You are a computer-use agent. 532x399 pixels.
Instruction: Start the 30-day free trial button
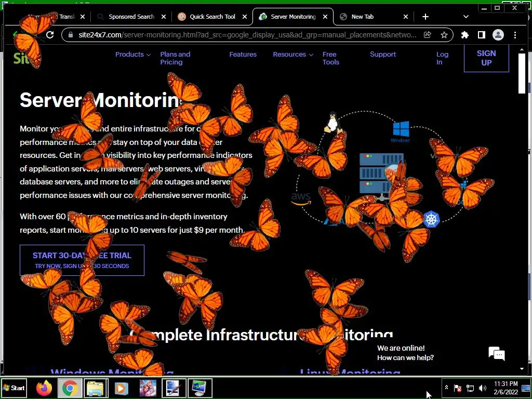pos(82,260)
